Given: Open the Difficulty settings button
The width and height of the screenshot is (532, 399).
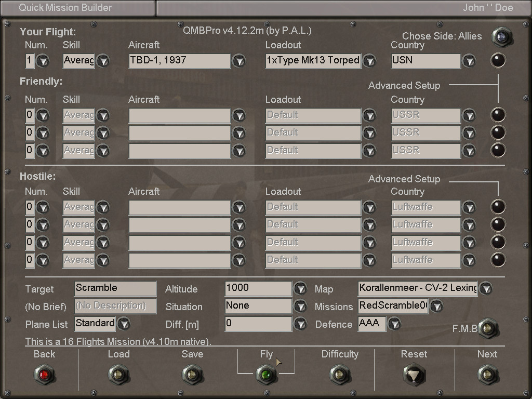Looking at the screenshot, I should (340, 375).
